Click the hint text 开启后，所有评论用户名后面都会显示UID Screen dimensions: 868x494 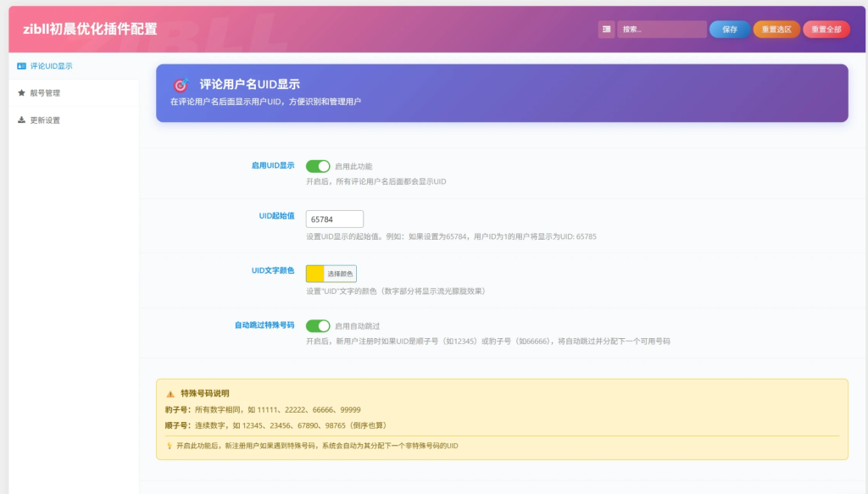(376, 181)
